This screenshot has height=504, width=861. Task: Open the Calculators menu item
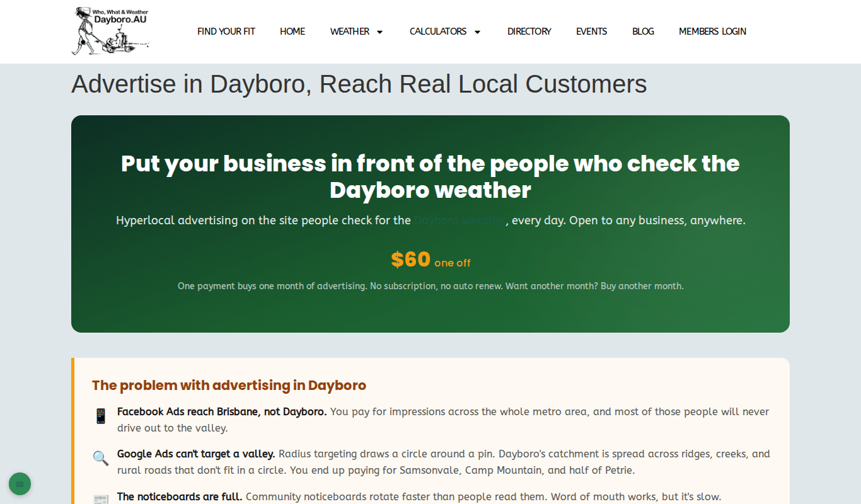(438, 31)
